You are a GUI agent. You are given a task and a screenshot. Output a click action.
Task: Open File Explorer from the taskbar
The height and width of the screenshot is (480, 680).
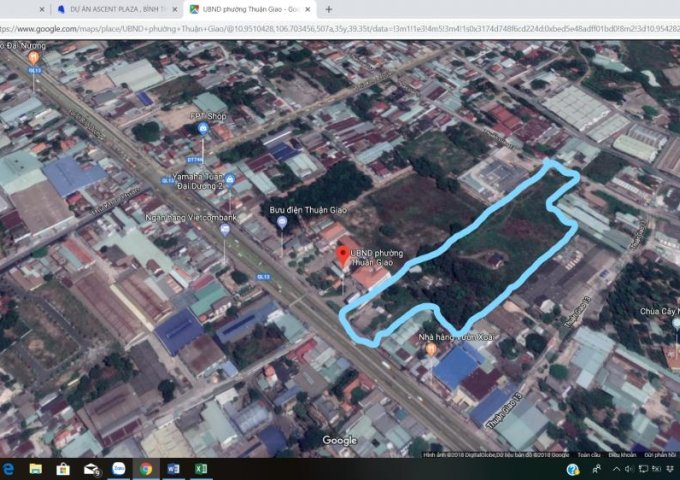pos(36,469)
